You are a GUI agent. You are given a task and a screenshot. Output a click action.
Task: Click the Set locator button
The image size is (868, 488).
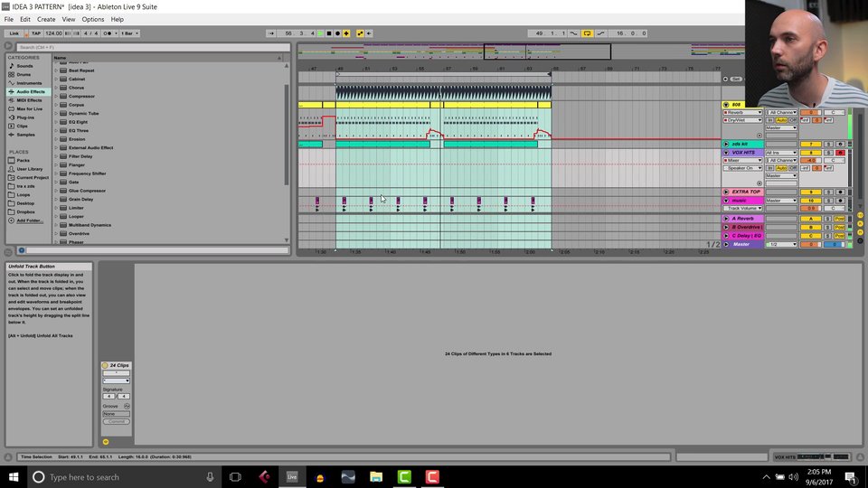point(735,80)
